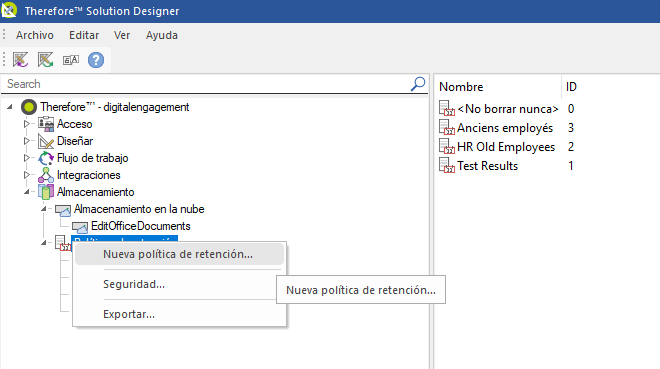Click the icon beside Test Results

pos(447,165)
